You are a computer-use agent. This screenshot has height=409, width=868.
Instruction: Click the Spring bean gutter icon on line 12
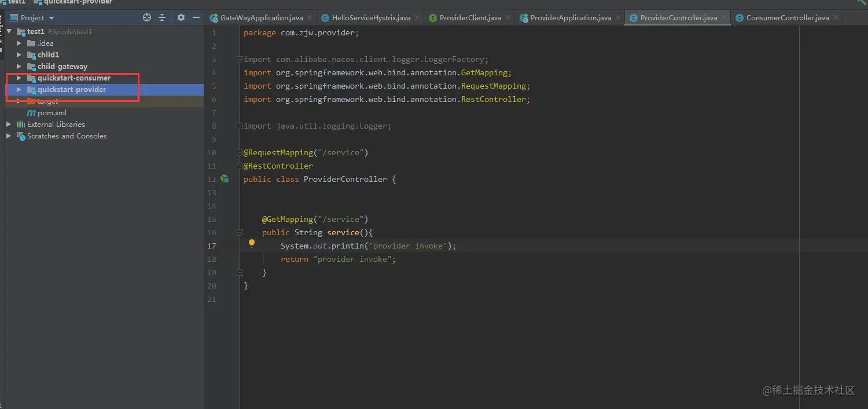point(225,179)
